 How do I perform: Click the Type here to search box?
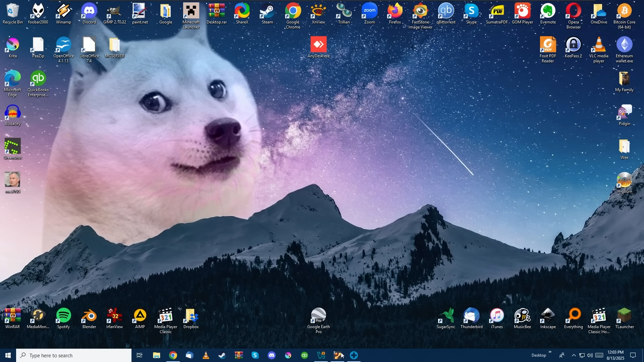coord(74,356)
